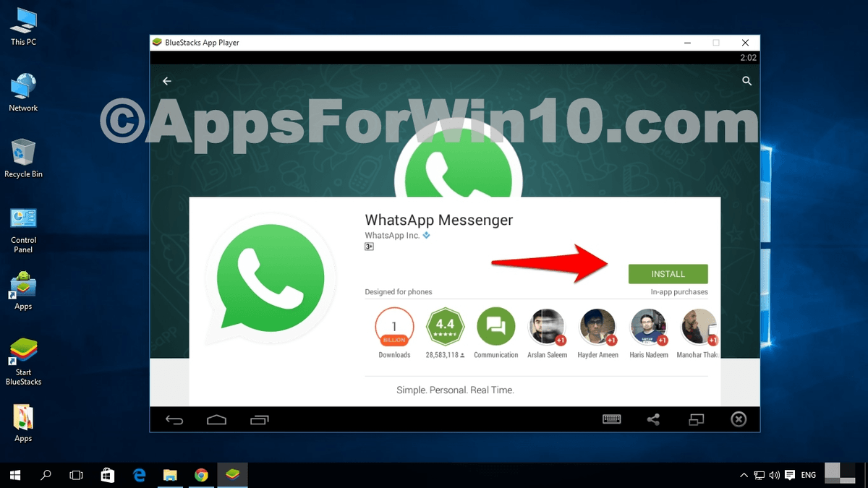The width and height of the screenshot is (868, 488).
Task: Click the back arrow in the Android navigation bar
Action: (x=174, y=419)
